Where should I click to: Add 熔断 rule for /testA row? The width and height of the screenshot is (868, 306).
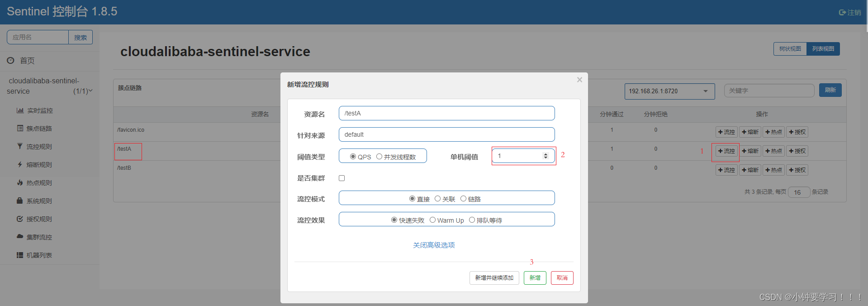click(750, 151)
